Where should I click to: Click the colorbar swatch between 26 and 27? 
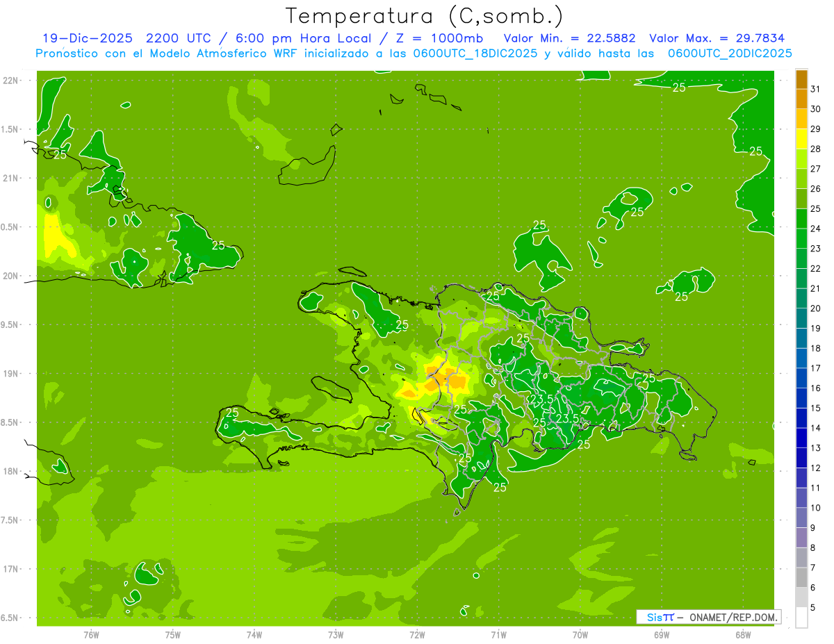click(801, 178)
